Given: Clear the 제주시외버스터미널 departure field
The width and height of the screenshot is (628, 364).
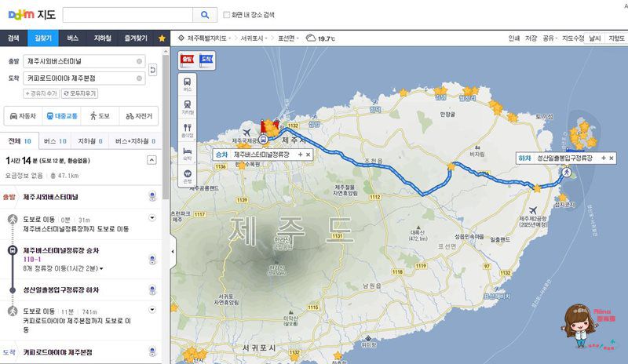Looking at the screenshot, I should tap(139, 61).
